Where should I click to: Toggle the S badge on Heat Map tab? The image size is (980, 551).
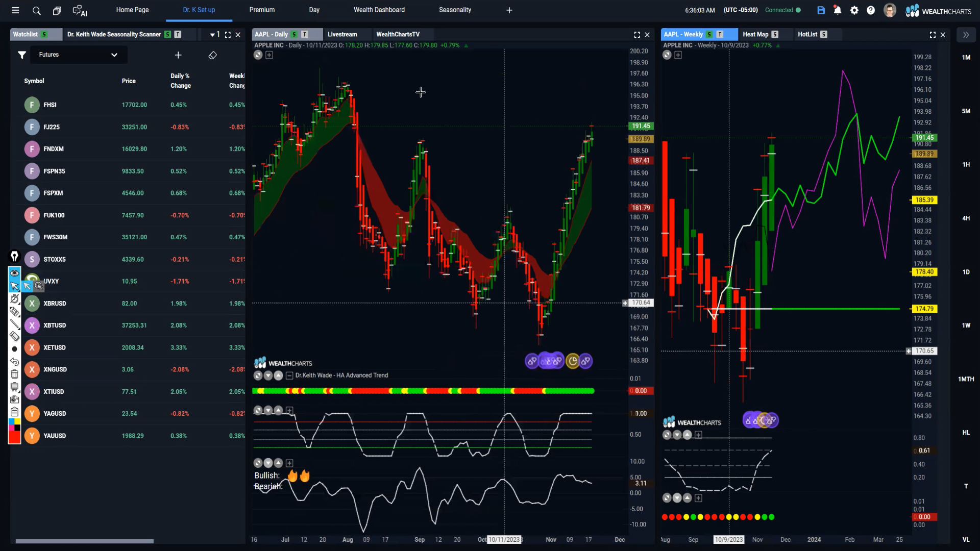(775, 34)
